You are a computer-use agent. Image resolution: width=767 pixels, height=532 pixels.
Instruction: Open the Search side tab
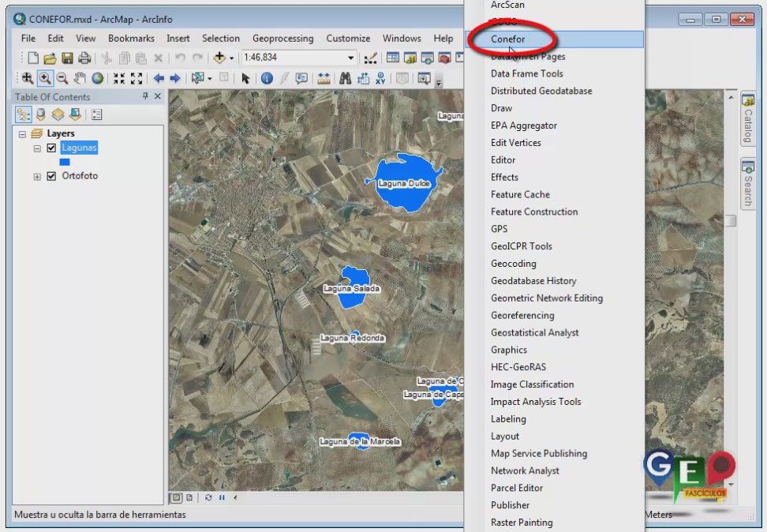[747, 184]
